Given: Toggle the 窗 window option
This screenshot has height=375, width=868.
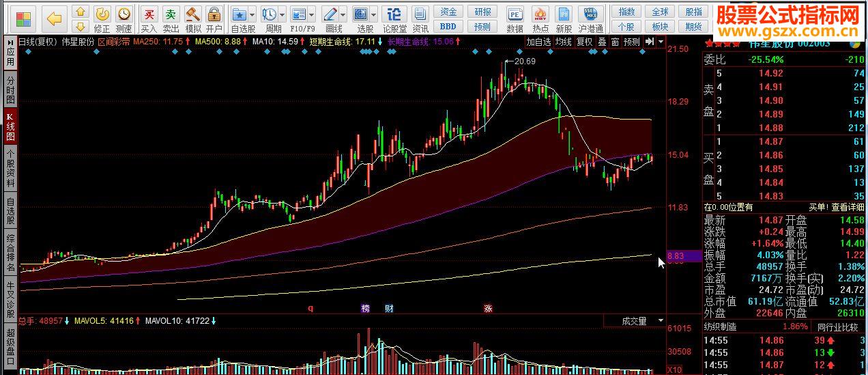Looking at the screenshot, I should point(616,42).
